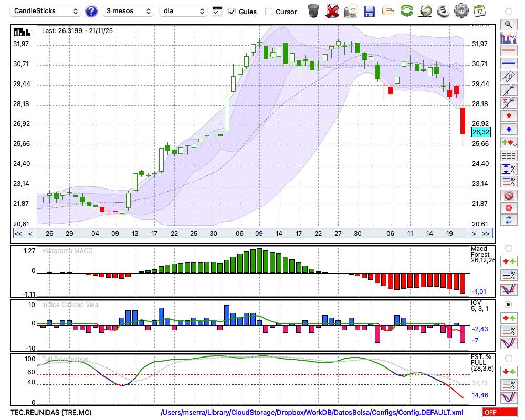
Task: Click the blue floppy disk save icon
Action: (x=370, y=11)
